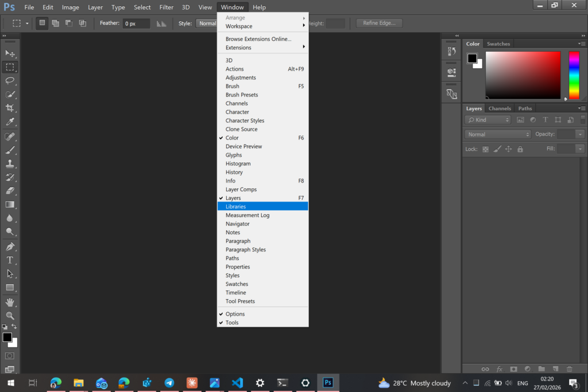This screenshot has height=392, width=588.
Task: Select the Crop tool
Action: click(10, 108)
